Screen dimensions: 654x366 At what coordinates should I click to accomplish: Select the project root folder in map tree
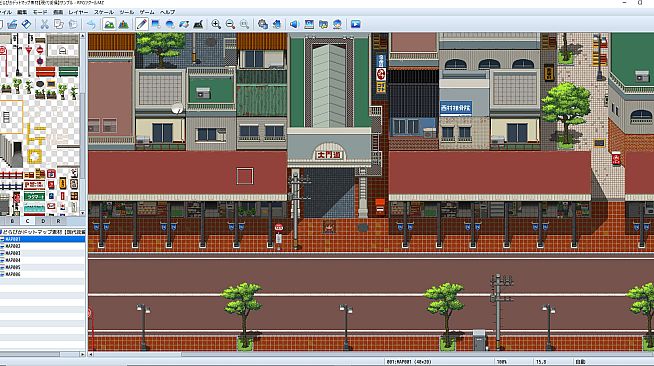43,232
